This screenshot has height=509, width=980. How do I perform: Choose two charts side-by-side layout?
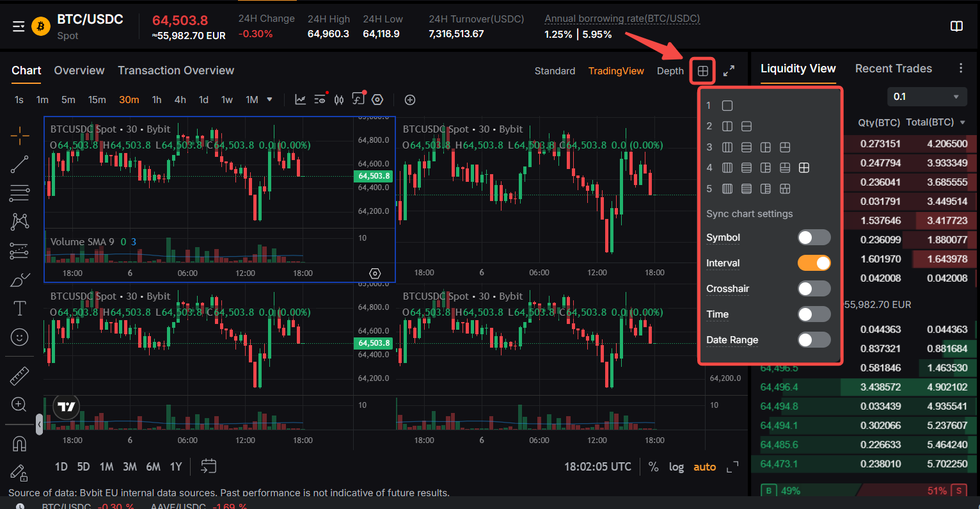[x=727, y=126]
